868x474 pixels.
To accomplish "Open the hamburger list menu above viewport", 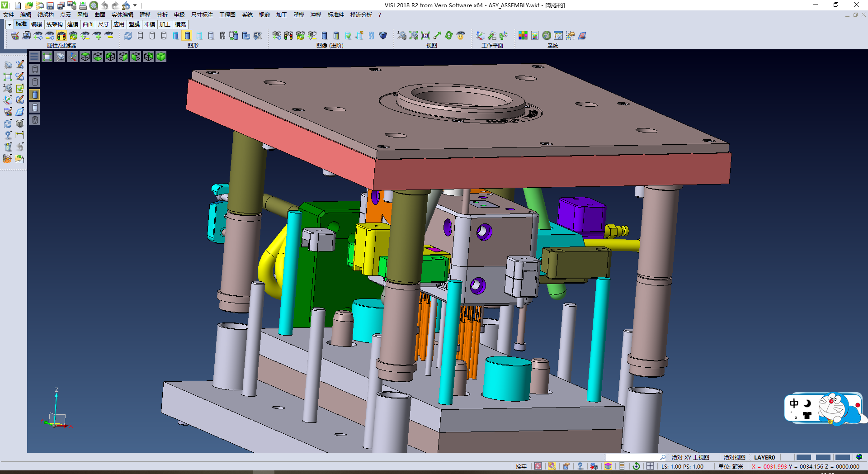I will (34, 57).
